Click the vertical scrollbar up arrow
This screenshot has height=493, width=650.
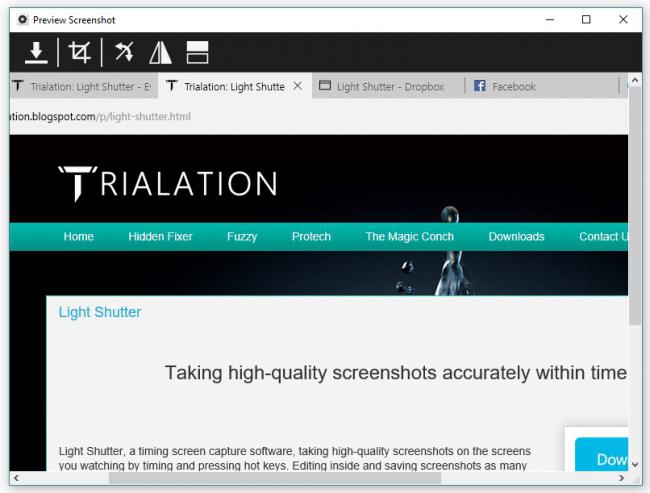635,80
